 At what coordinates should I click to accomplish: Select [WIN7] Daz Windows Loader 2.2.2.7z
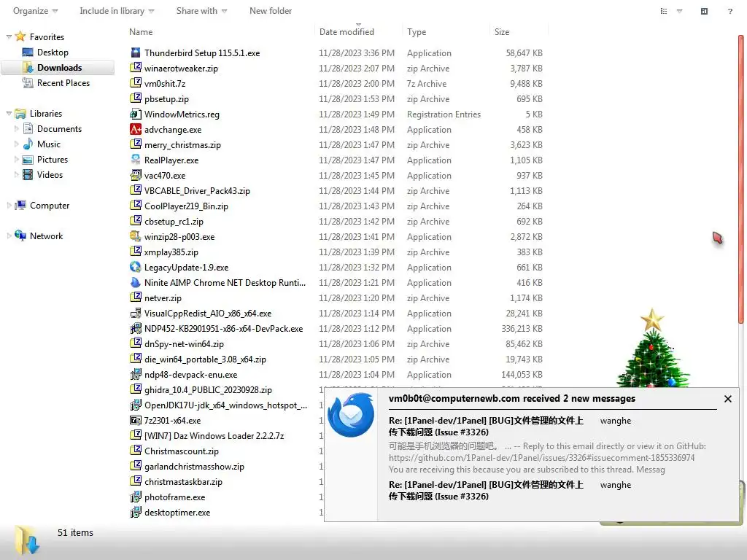click(x=214, y=436)
